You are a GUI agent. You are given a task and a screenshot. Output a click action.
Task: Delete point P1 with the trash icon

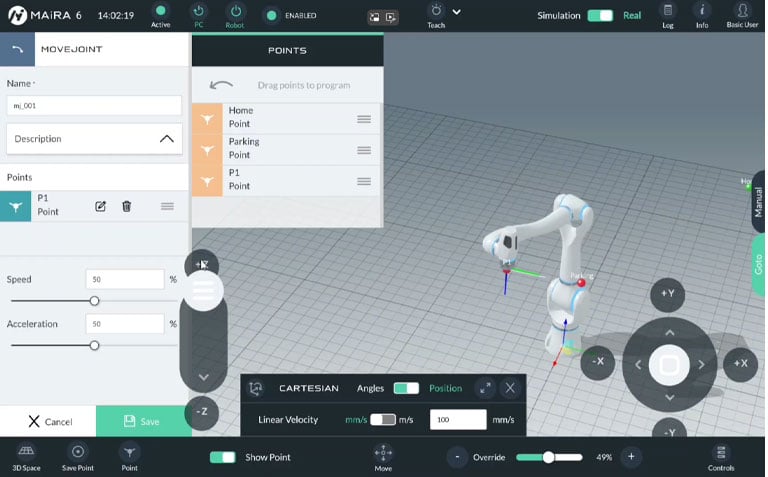[x=127, y=206]
